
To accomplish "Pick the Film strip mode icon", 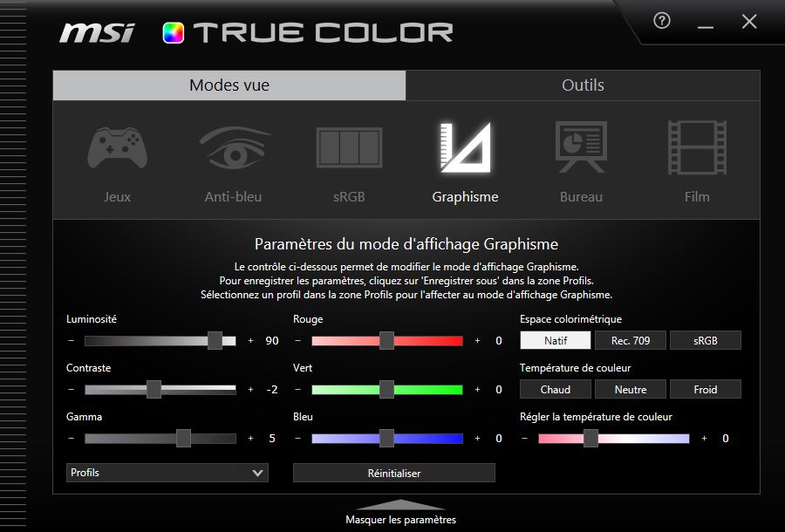I will click(697, 148).
